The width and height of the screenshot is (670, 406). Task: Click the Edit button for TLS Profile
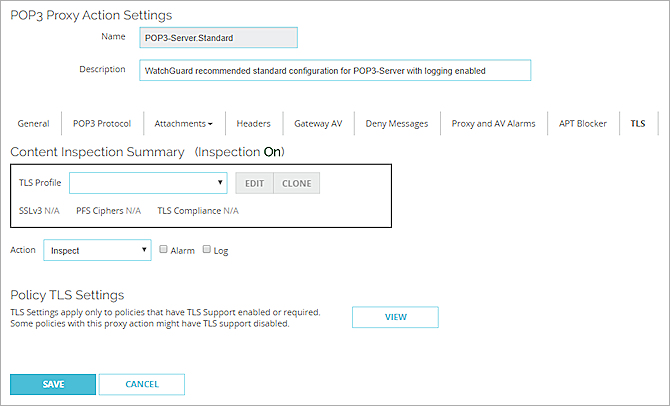click(254, 184)
